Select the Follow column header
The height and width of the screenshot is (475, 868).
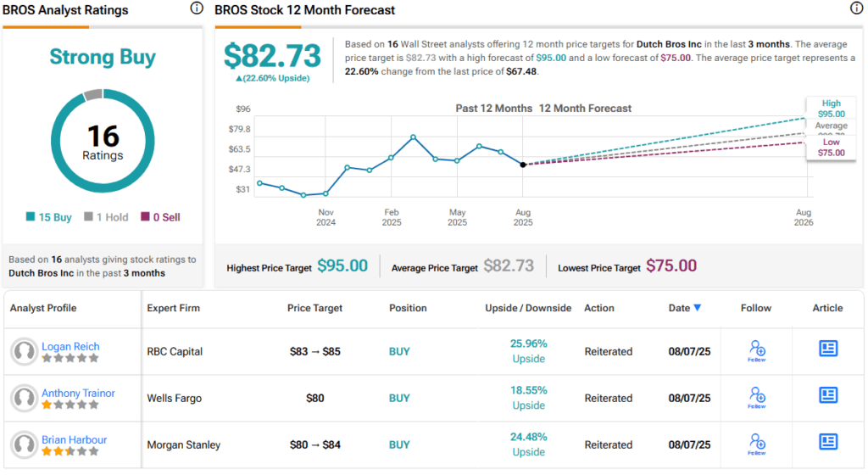pos(755,308)
